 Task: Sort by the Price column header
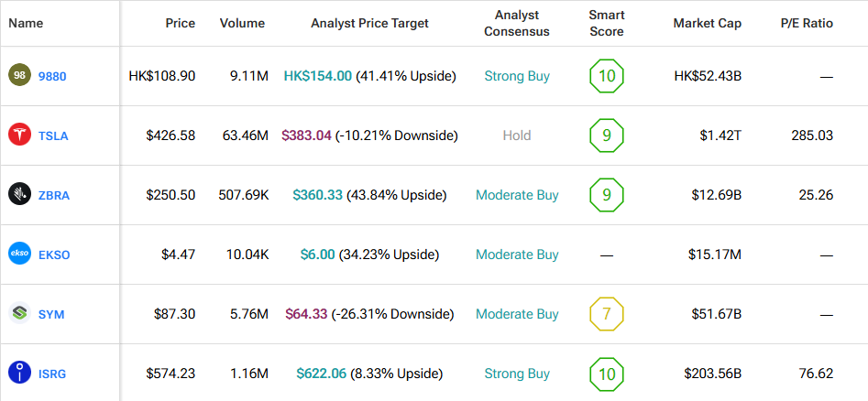click(180, 23)
